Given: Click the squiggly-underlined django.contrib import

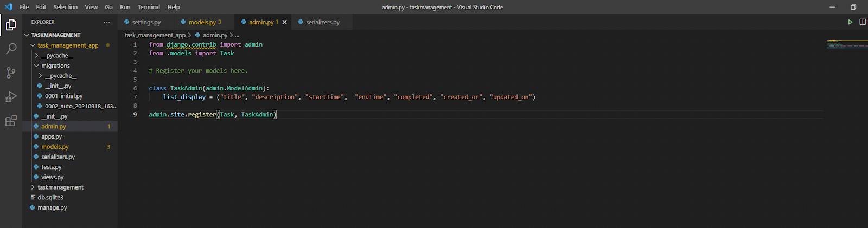Looking at the screenshot, I should click(x=191, y=44).
